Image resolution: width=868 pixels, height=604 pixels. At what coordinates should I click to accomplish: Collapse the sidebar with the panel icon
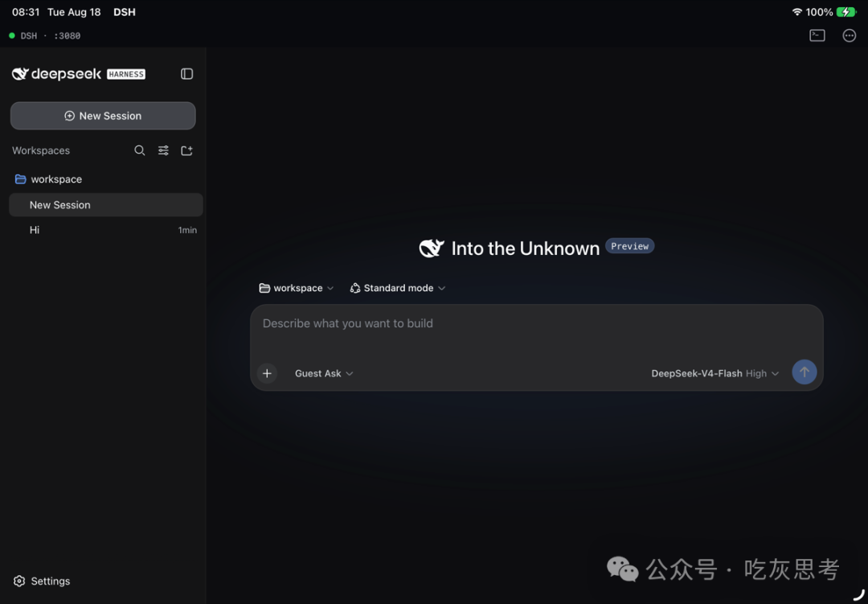click(x=186, y=74)
